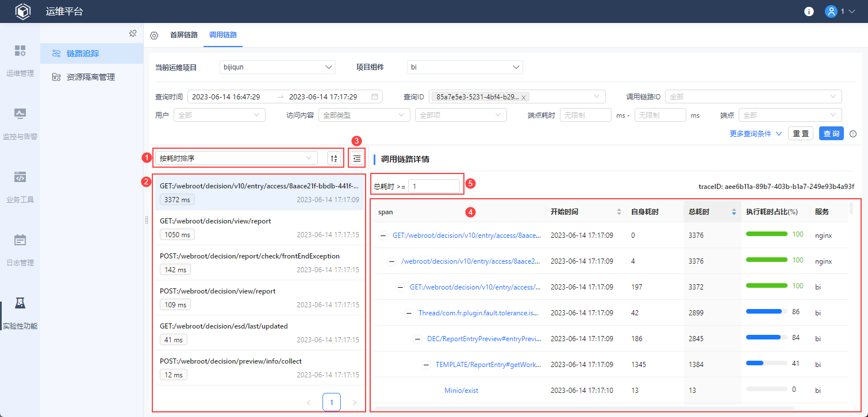
Task: Collapse the TEMPLATE/ReportEntry span
Action: click(x=427, y=365)
